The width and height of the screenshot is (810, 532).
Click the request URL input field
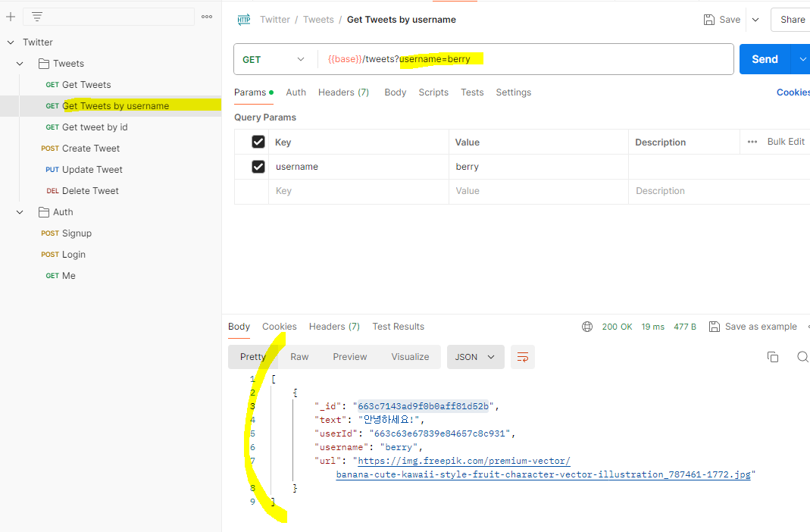click(x=525, y=59)
